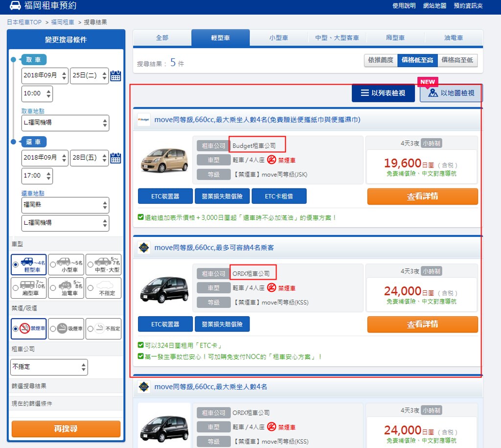Click non-smoking icon in Budget listing
Image resolution: width=501 pixels, height=448 pixels.
point(271,160)
